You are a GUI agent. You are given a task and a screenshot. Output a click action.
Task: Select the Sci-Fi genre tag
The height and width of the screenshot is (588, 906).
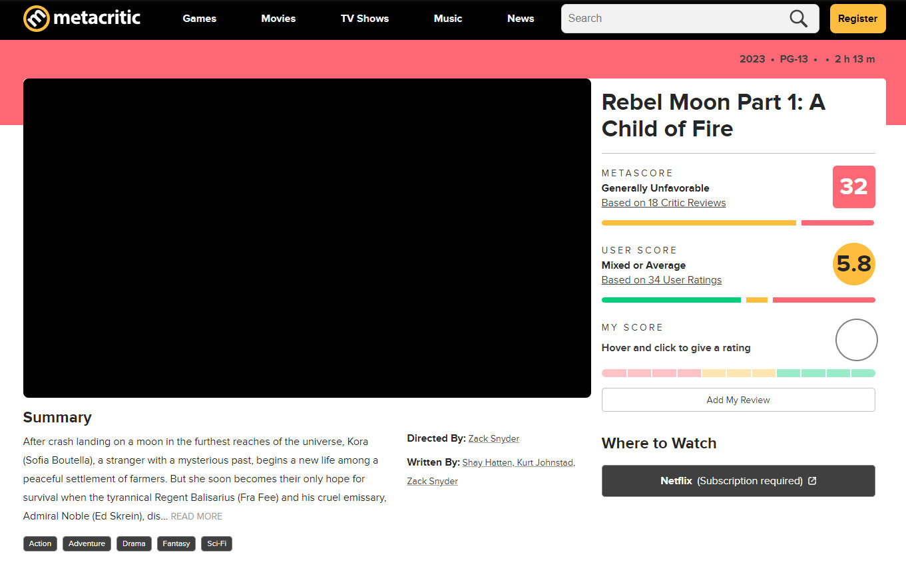[216, 543]
